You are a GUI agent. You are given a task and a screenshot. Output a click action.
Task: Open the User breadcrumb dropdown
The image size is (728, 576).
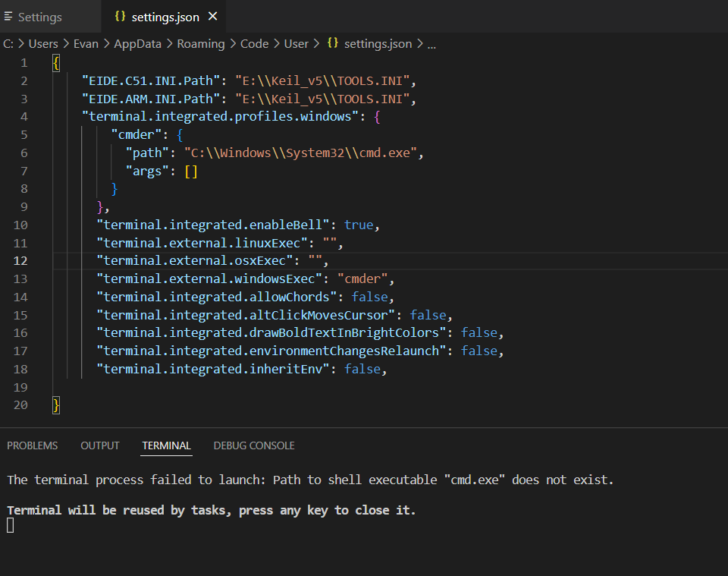(x=297, y=43)
